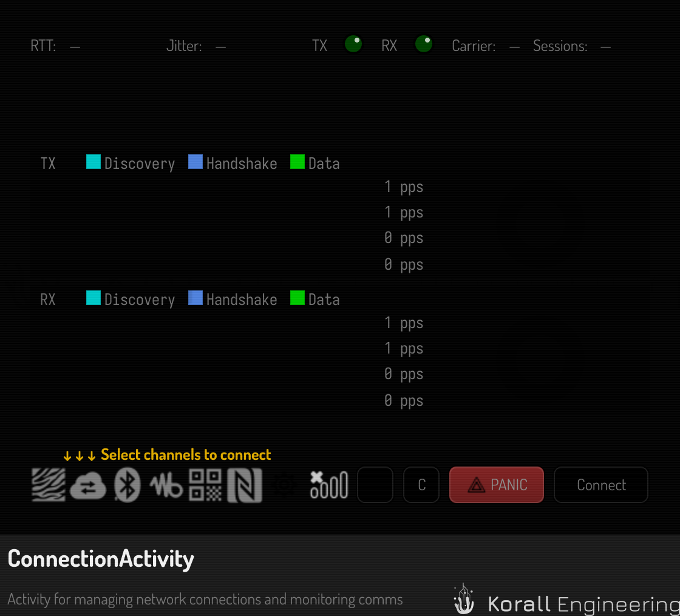This screenshot has width=680, height=616.
Task: Click the TX Handshake blue swatch
Action: pyautogui.click(x=195, y=162)
